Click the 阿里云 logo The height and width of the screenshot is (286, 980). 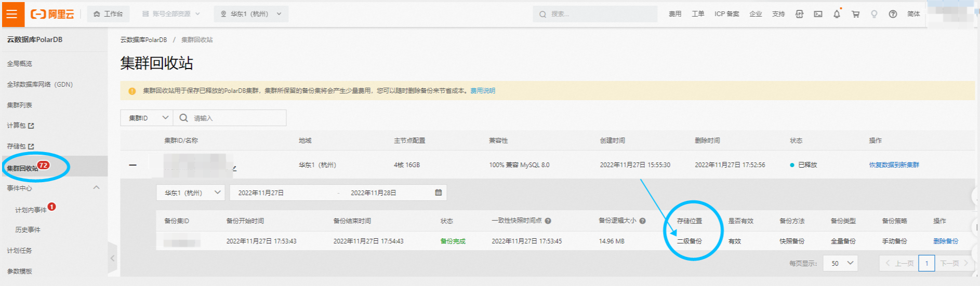tap(52, 14)
